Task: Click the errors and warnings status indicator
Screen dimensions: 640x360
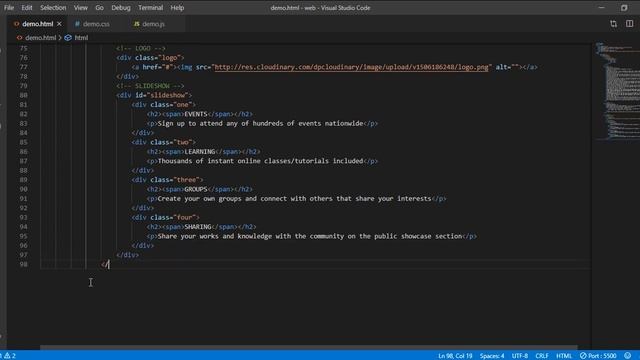Action: coord(9,356)
